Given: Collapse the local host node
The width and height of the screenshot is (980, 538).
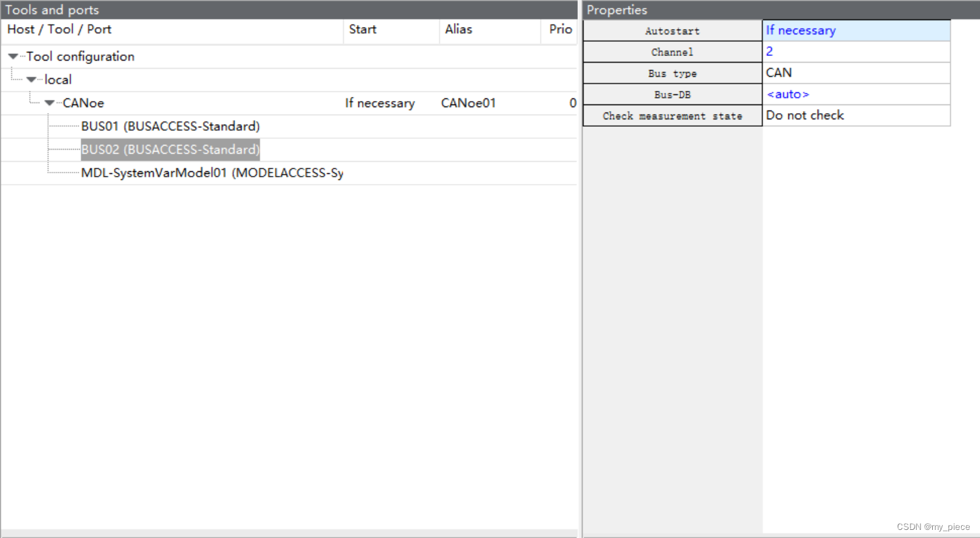Looking at the screenshot, I should point(31,80).
